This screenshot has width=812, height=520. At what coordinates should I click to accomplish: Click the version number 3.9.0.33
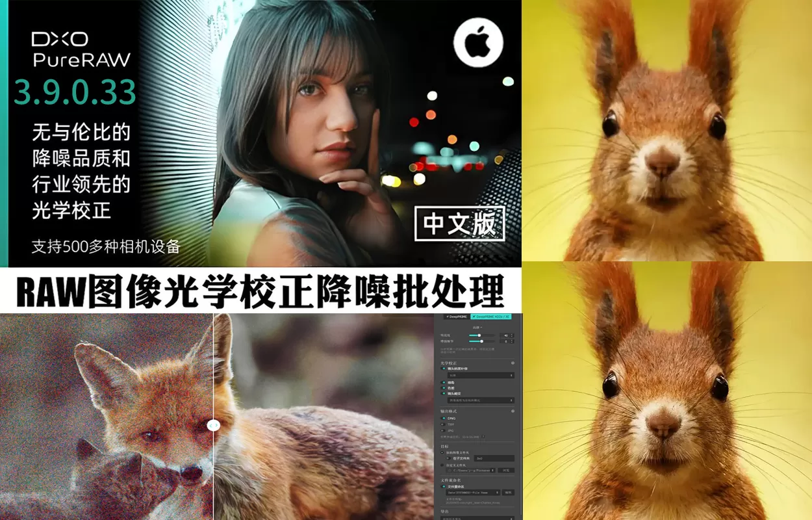tap(75, 92)
